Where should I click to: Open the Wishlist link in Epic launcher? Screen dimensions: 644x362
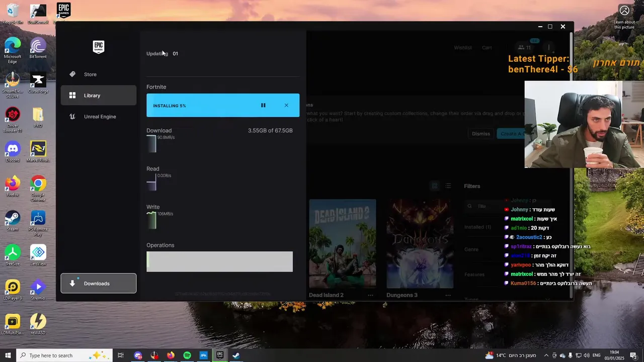coord(463,48)
